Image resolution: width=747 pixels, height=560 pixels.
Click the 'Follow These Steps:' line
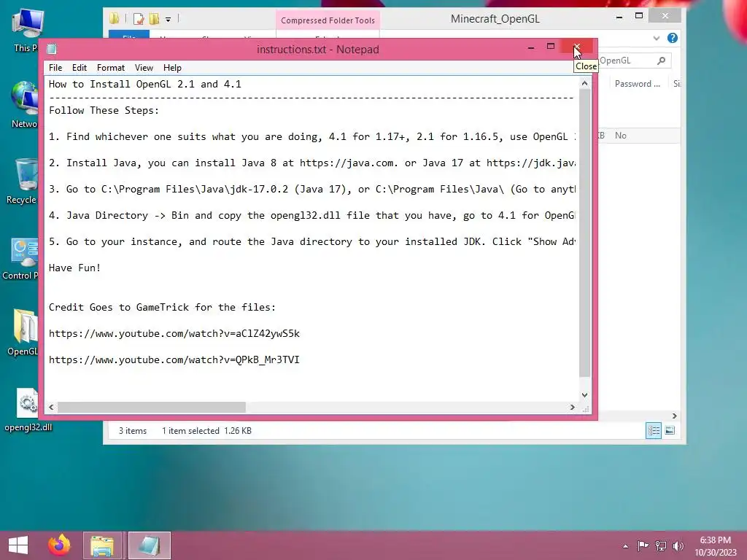[104, 110]
